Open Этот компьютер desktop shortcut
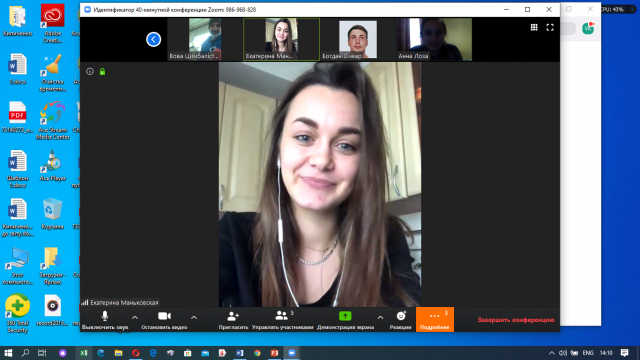This screenshot has width=640, height=360. tap(17, 266)
